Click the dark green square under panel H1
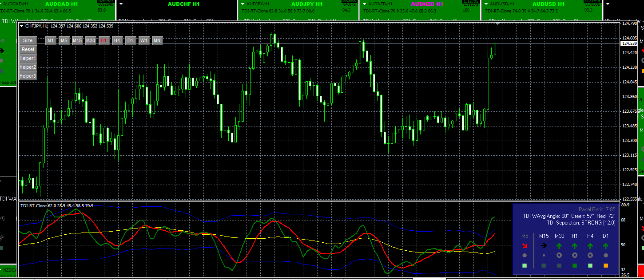644x280 pixels. 575,266
